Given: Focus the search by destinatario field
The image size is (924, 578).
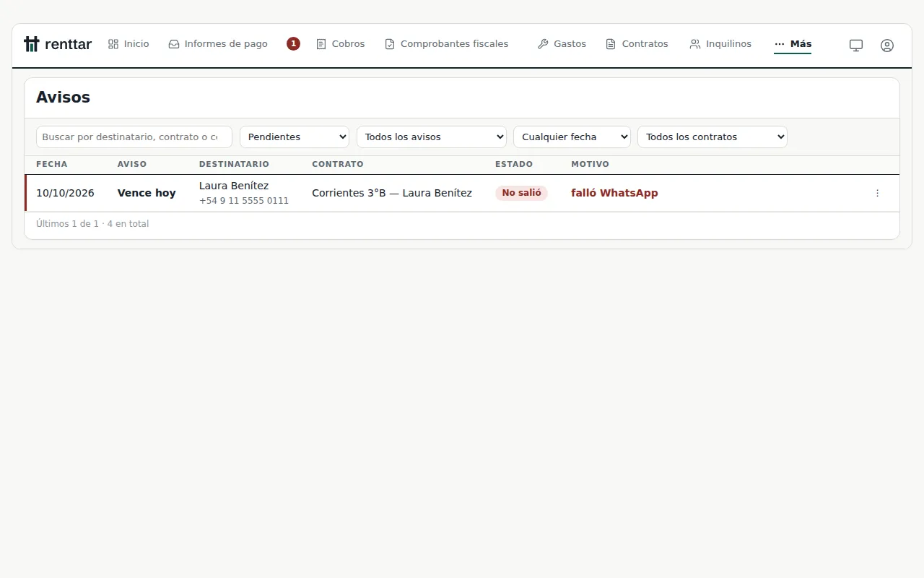Looking at the screenshot, I should point(134,137).
